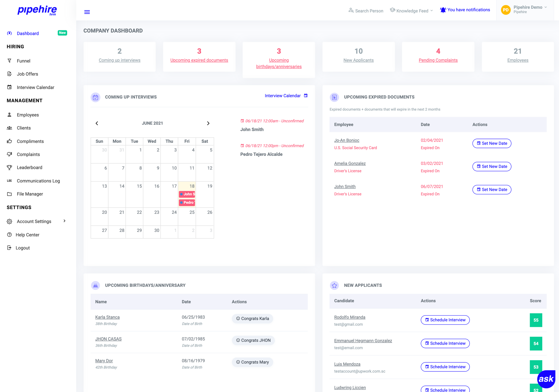Select the Job Offers sidebar icon
Viewport: 559px width, 392px height.
9,74
